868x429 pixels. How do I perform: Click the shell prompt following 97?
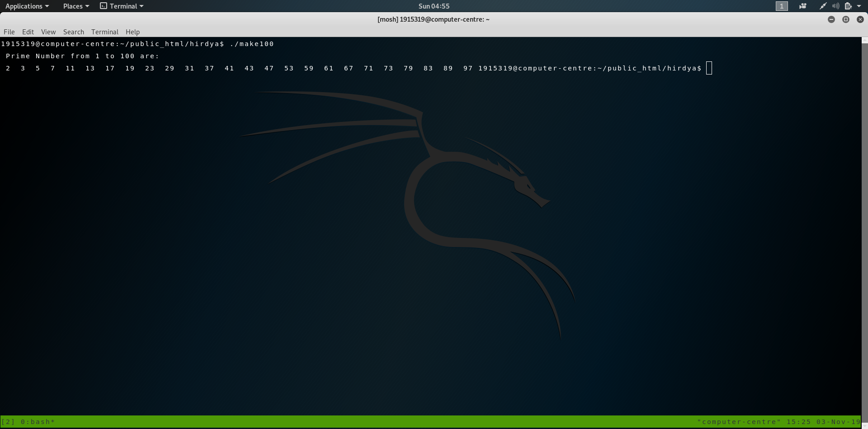click(590, 68)
